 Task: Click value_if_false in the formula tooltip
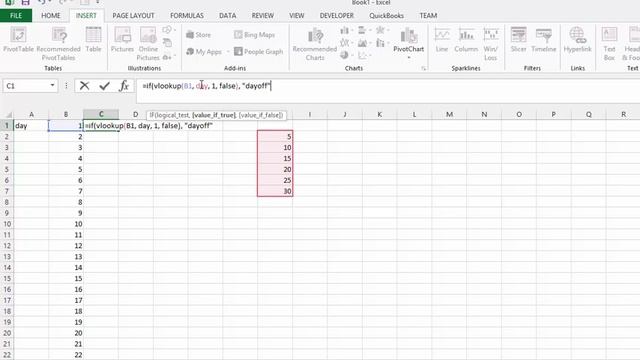click(x=260, y=115)
